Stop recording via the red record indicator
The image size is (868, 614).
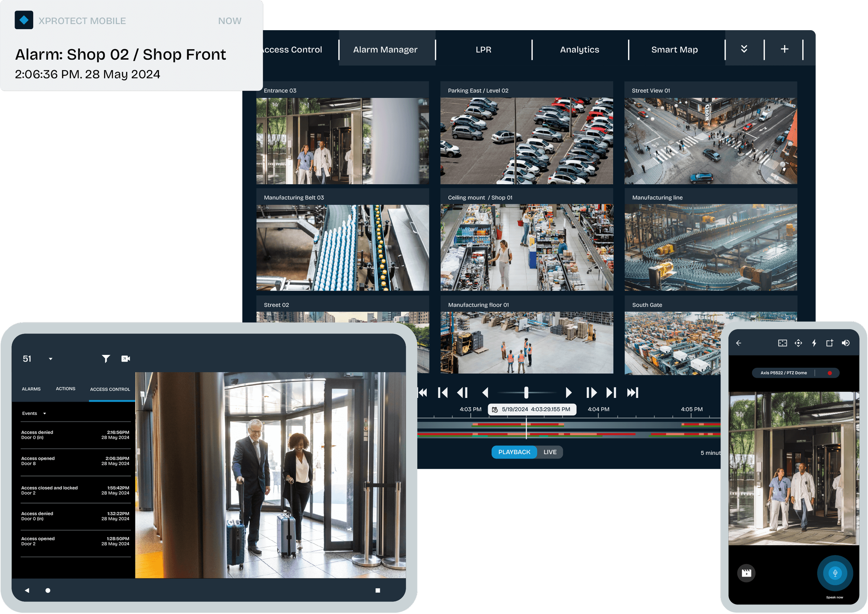(830, 373)
